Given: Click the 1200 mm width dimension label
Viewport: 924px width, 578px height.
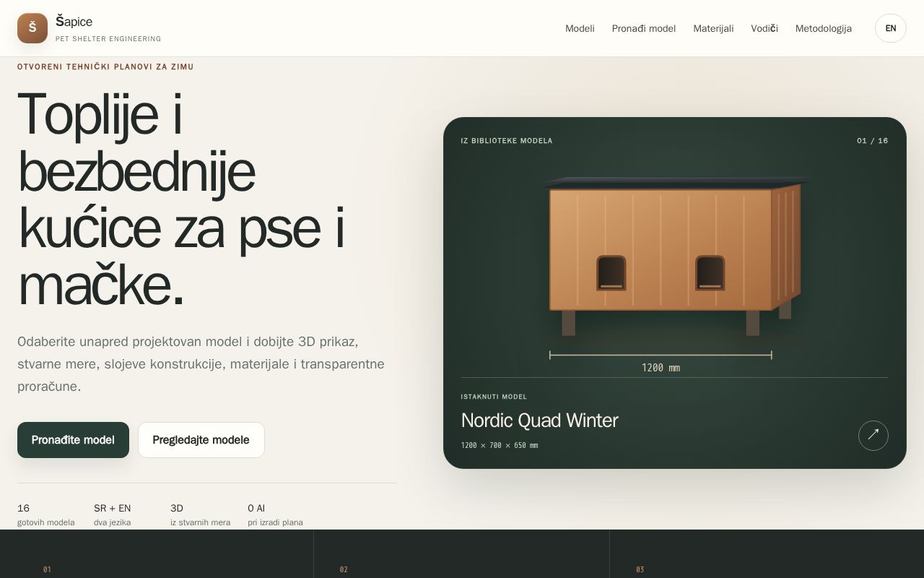Looking at the screenshot, I should pyautogui.click(x=661, y=368).
